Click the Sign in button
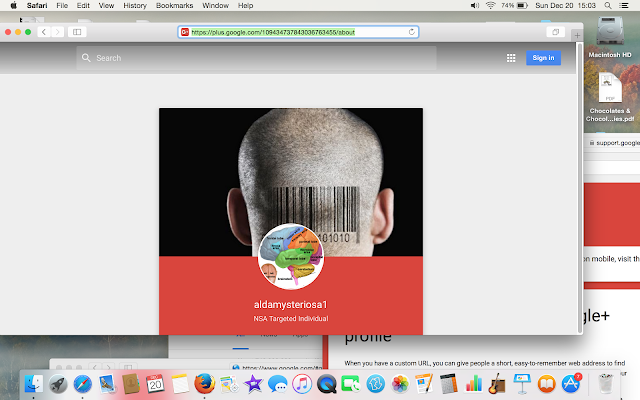 pyautogui.click(x=543, y=58)
